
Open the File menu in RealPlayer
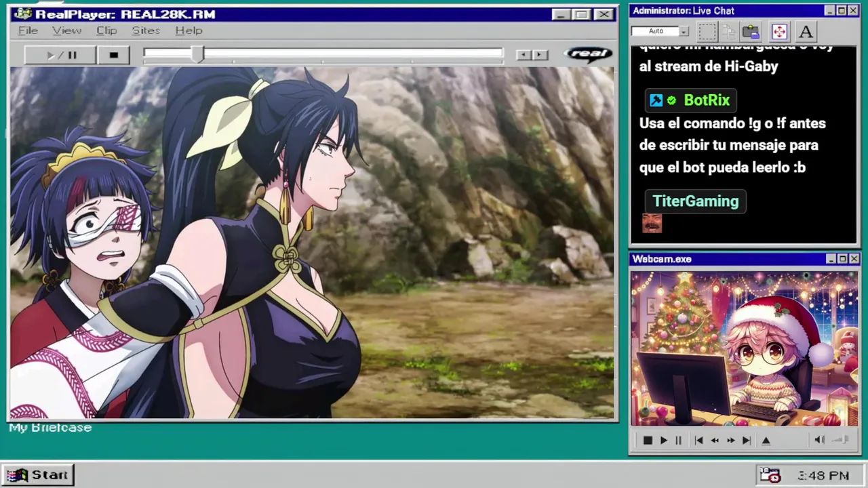(28, 30)
